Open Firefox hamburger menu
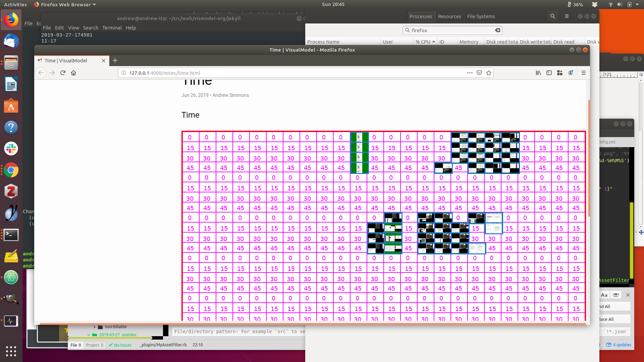The height and width of the screenshot is (362, 644). click(584, 73)
